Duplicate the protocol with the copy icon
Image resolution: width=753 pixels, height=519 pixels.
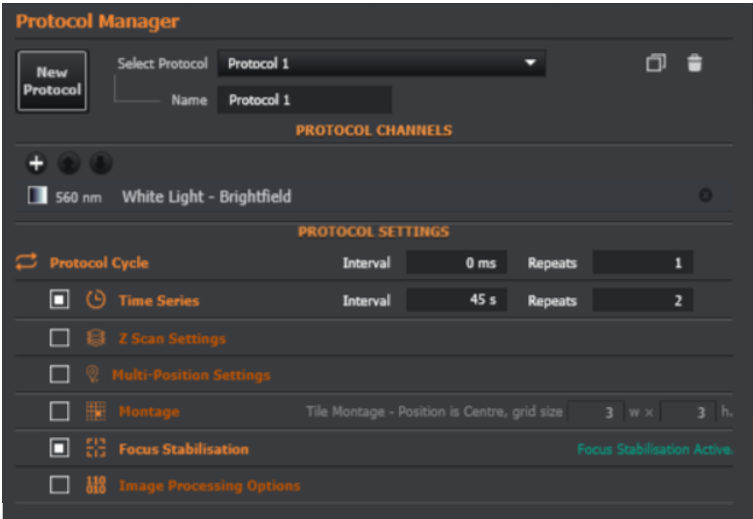(x=656, y=63)
